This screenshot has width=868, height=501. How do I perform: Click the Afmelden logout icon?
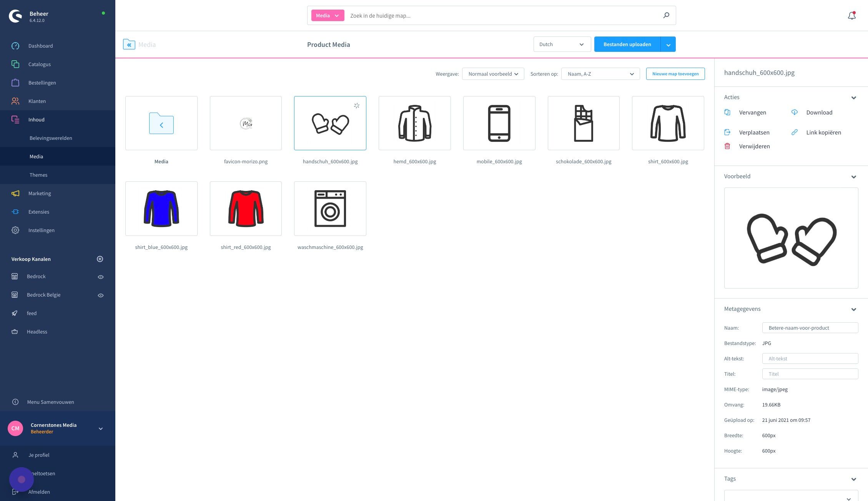coord(15,492)
